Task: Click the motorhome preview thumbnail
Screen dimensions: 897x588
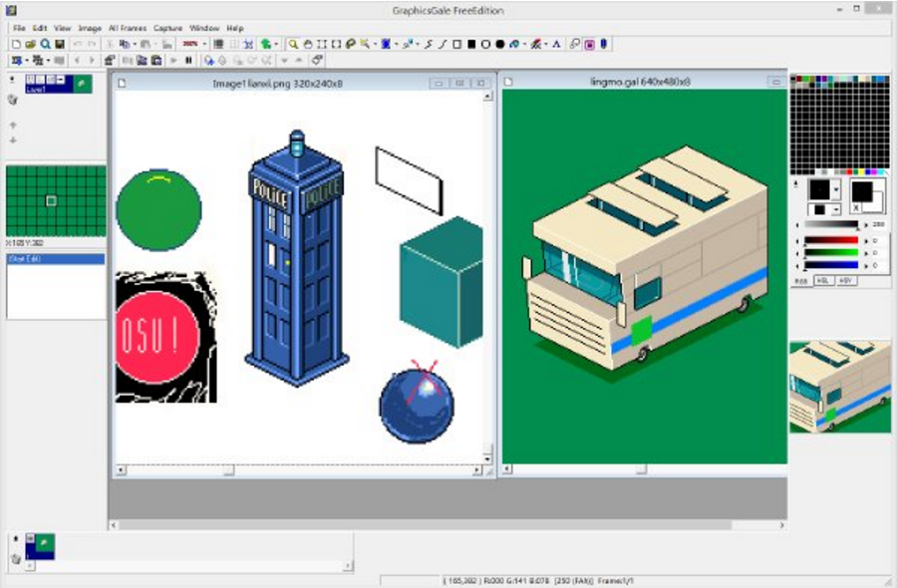Action: [x=840, y=388]
